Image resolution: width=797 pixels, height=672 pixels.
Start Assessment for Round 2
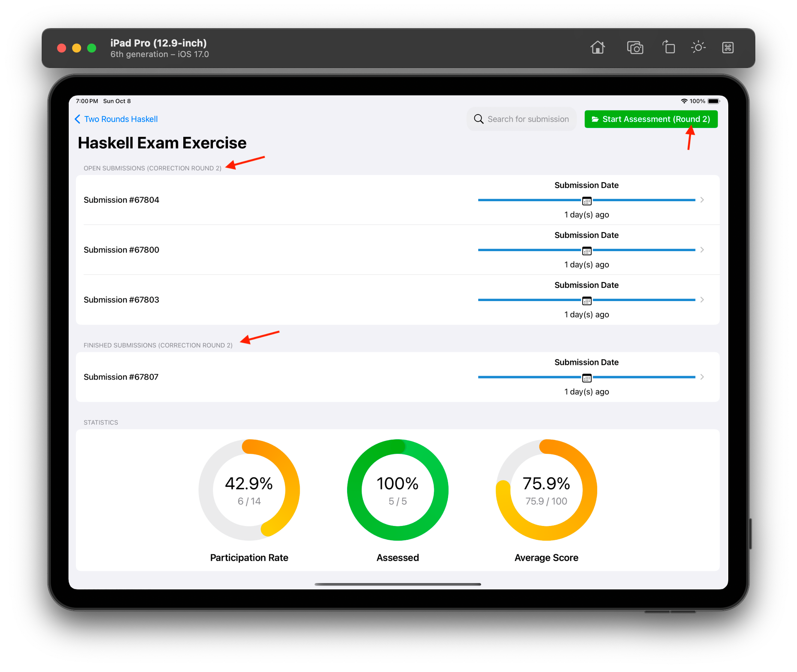point(651,119)
